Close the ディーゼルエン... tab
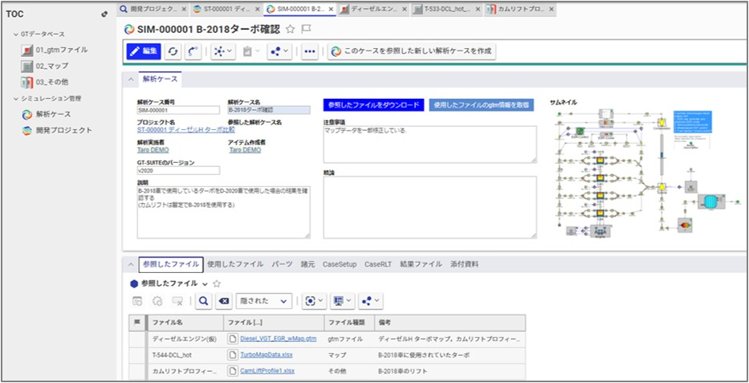The width and height of the screenshot is (749, 383). [x=405, y=9]
